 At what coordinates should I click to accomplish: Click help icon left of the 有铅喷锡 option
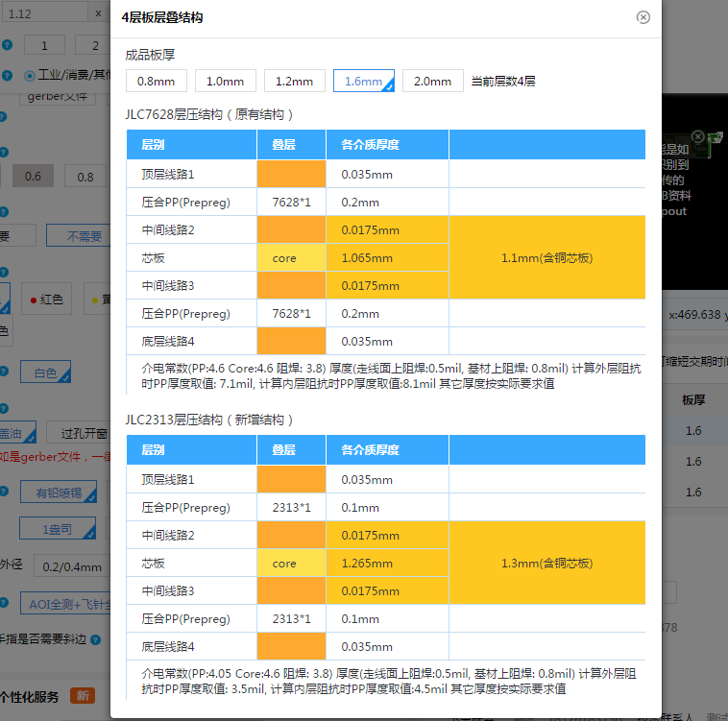(4, 492)
